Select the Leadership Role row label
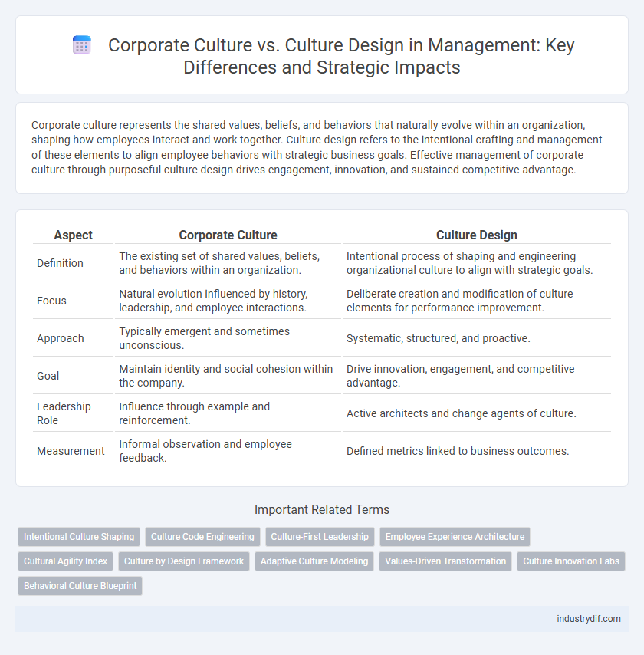The height and width of the screenshot is (655, 644). tap(64, 413)
